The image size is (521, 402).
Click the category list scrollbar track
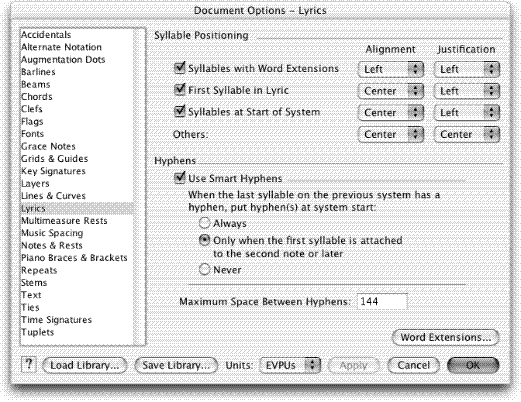pyautogui.click(x=139, y=187)
